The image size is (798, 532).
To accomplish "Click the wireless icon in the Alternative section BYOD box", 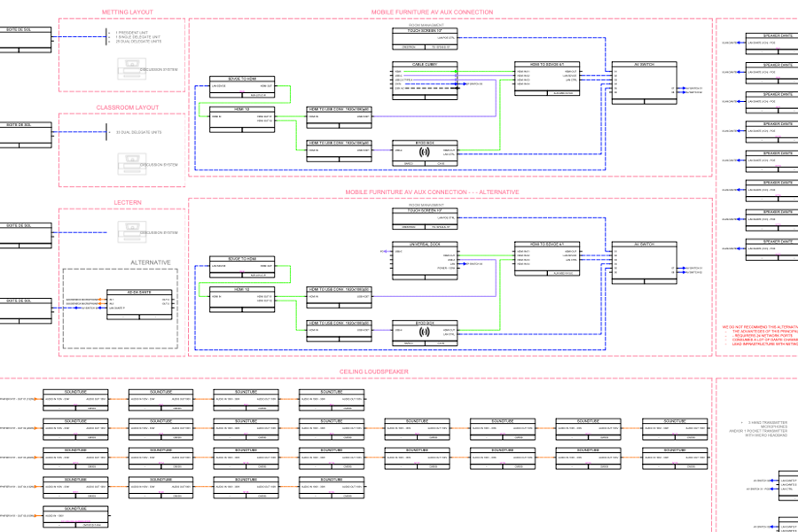I will click(424, 332).
